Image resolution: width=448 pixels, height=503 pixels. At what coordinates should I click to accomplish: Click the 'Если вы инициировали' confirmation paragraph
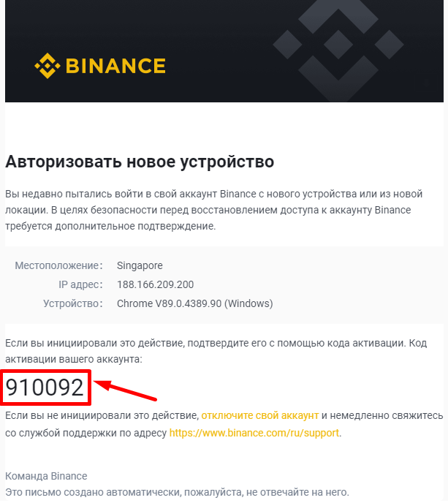point(216,351)
